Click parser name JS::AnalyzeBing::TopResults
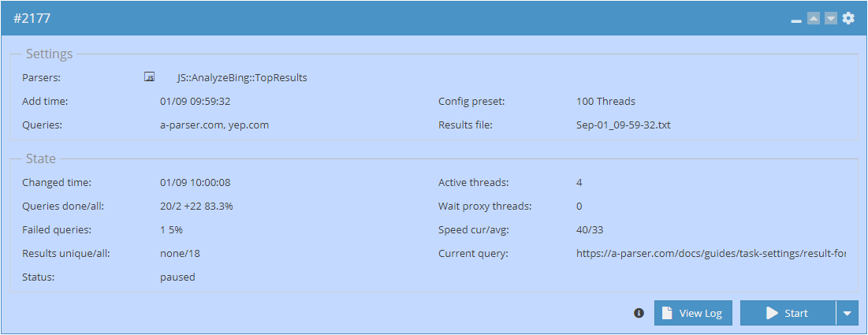The image size is (868, 335). pyautogui.click(x=241, y=78)
